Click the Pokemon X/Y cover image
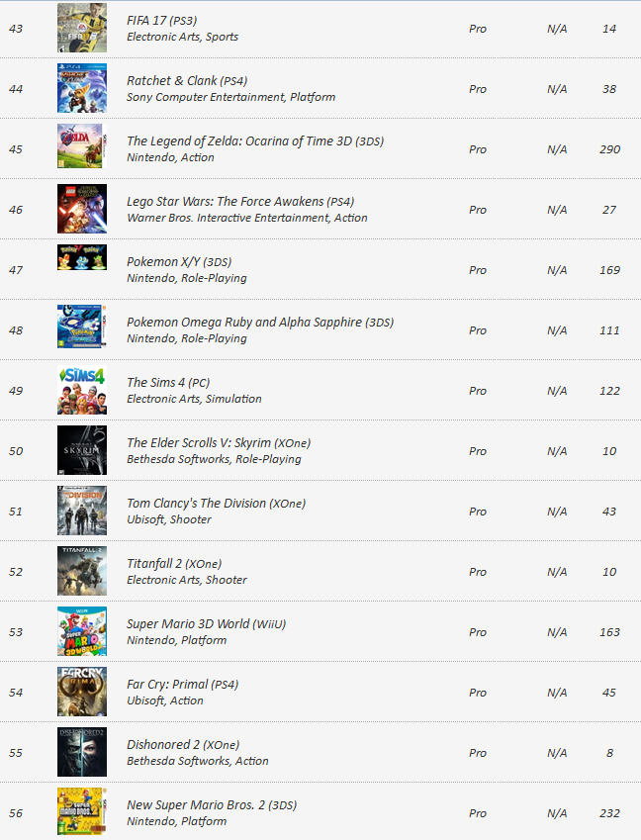The image size is (641, 840). (x=82, y=257)
